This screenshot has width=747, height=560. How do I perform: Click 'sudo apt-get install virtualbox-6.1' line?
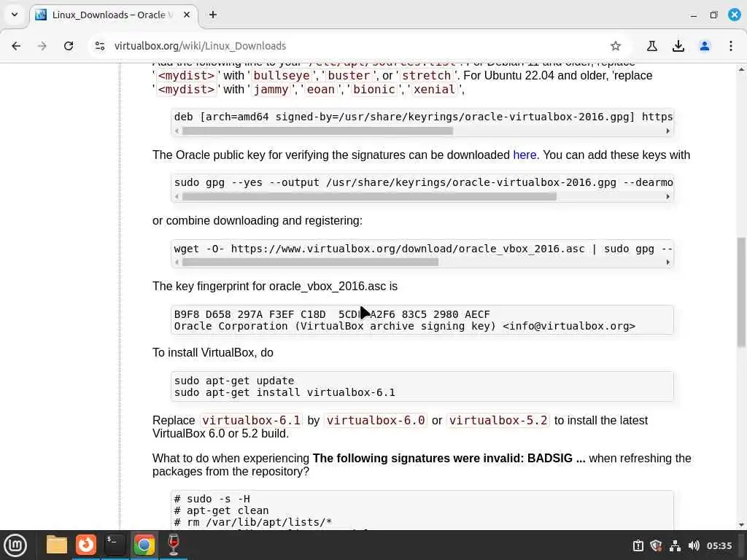[x=285, y=392]
